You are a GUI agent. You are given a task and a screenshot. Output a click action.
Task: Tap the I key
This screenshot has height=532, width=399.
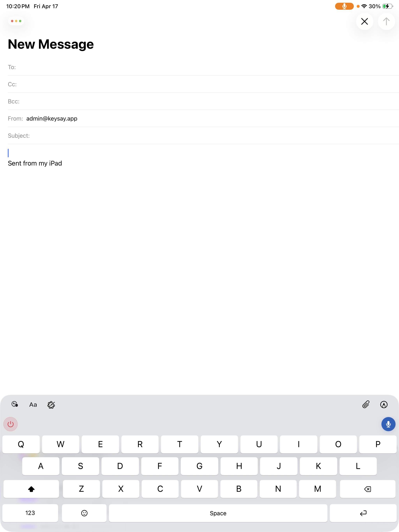click(x=299, y=444)
